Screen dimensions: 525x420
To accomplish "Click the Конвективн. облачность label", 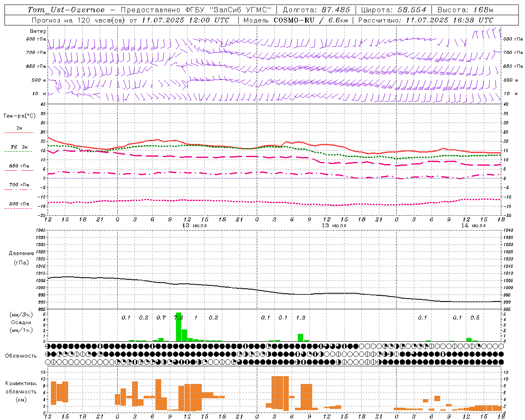I will click(21, 387).
